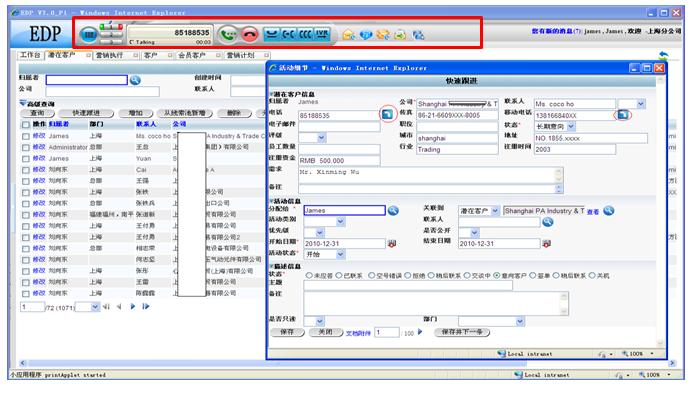
Task: Click the green printer-like toolbar icon
Action: pos(400,34)
